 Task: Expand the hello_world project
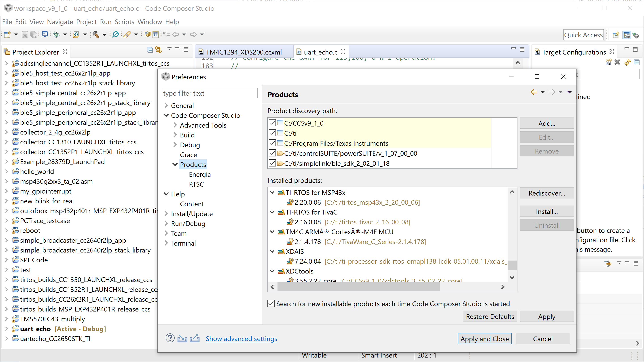tap(6, 171)
